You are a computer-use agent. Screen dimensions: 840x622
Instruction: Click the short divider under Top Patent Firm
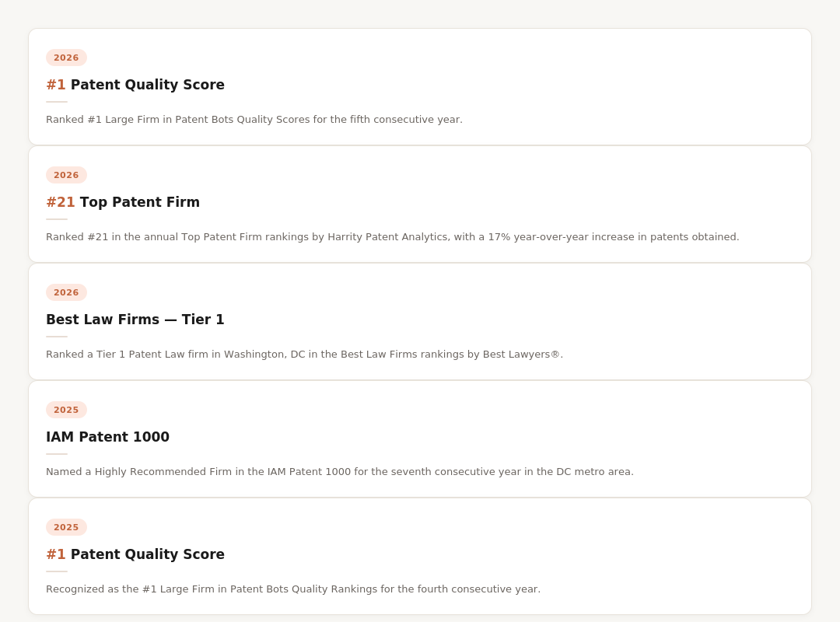(57, 219)
